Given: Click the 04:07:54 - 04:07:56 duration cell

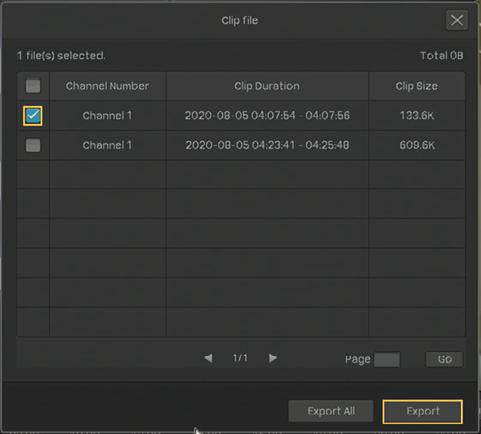Looking at the screenshot, I should point(267,116).
